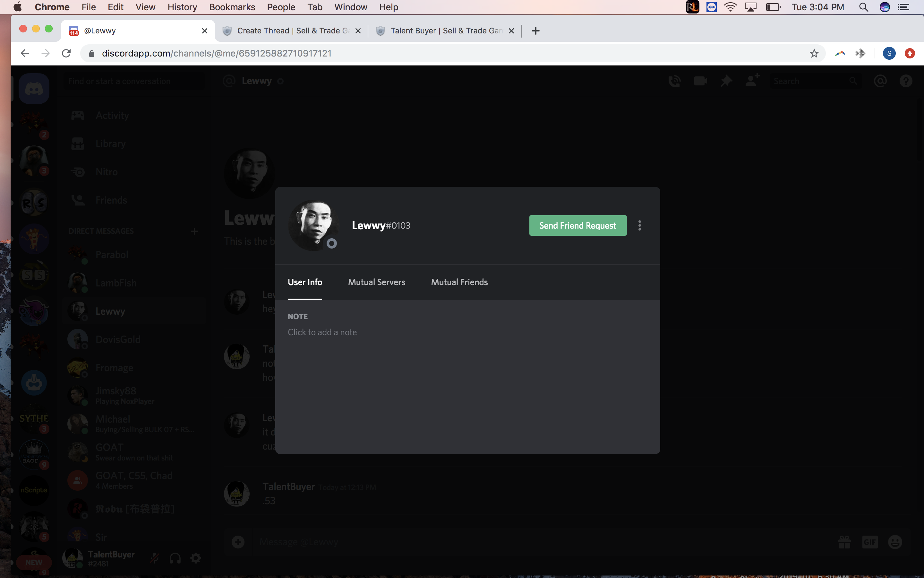This screenshot has height=578, width=924.
Task: Click the attach file plus button
Action: coord(238,542)
